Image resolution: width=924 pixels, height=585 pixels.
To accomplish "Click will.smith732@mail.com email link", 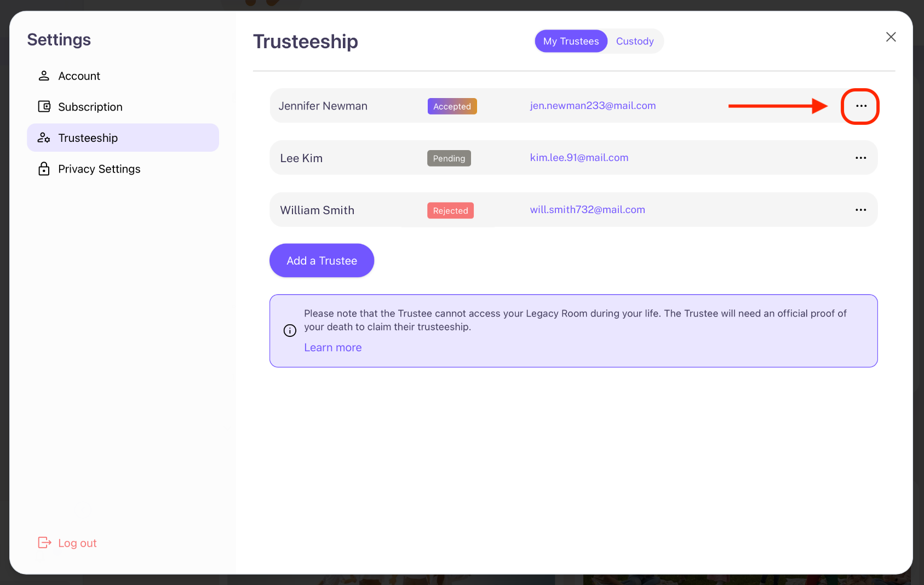I will [x=587, y=210].
